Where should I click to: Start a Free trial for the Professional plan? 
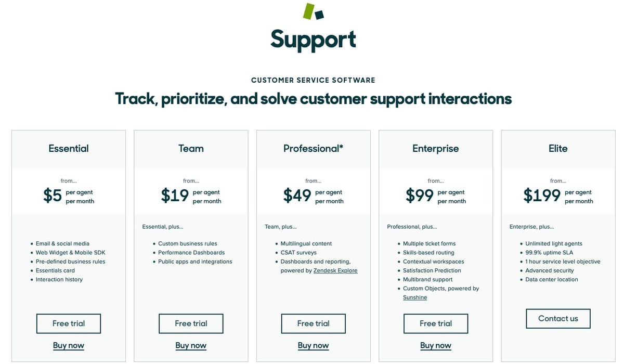(313, 323)
